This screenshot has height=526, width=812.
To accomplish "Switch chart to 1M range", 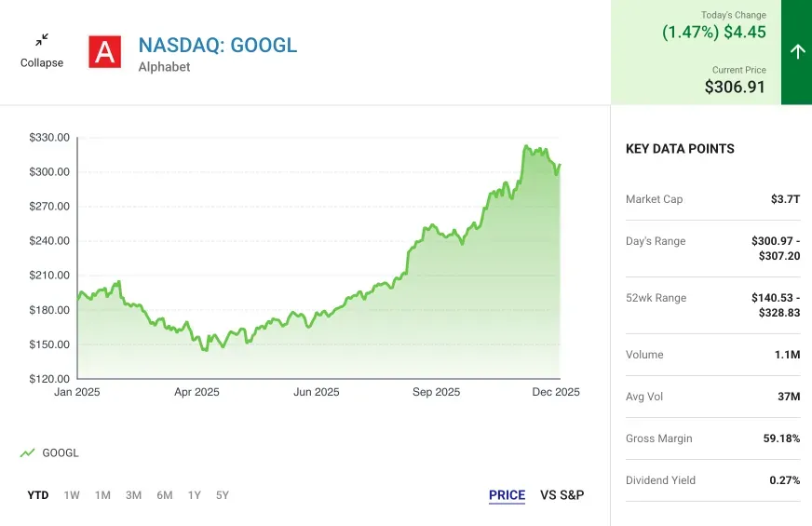I will (102, 495).
